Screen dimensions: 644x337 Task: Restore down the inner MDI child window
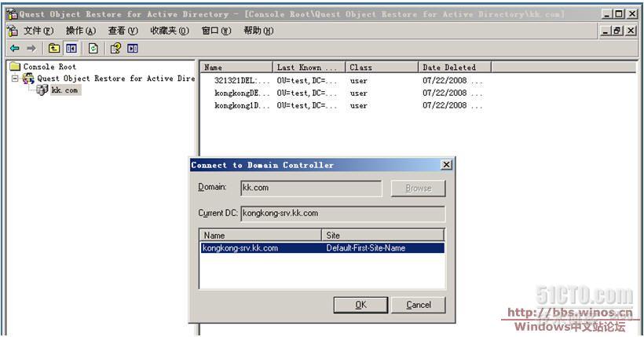click(617, 31)
